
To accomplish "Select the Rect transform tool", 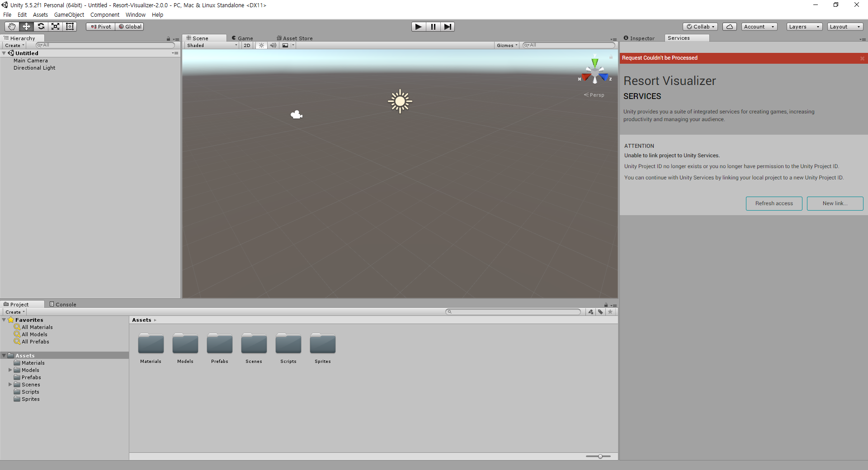I will 70,27.
